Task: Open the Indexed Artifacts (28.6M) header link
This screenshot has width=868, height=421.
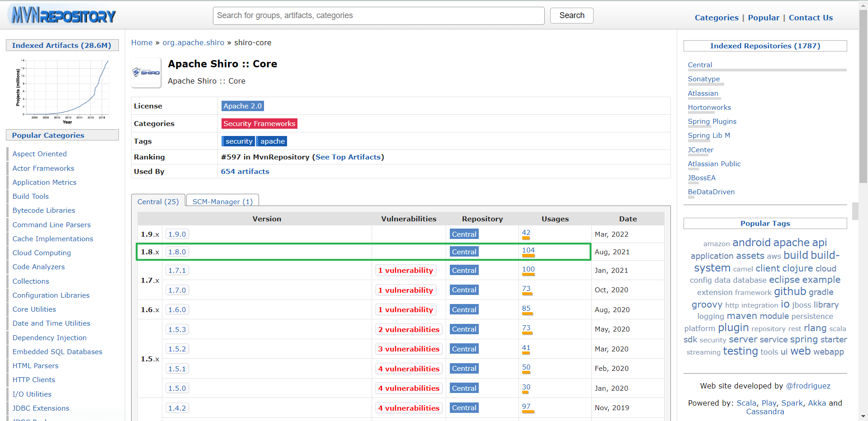Action: pyautogui.click(x=61, y=45)
